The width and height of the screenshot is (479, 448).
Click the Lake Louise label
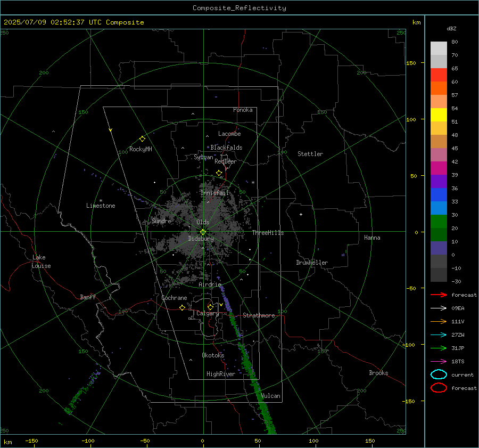click(x=41, y=262)
